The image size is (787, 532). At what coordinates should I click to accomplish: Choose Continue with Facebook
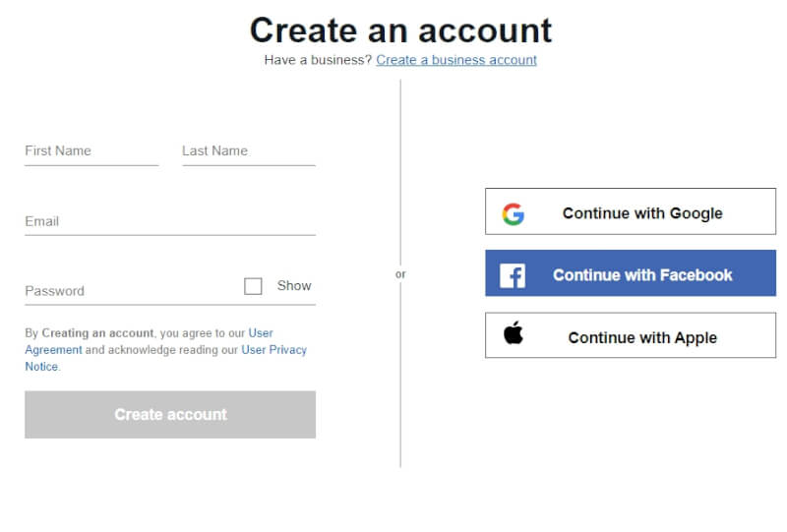pos(631,273)
